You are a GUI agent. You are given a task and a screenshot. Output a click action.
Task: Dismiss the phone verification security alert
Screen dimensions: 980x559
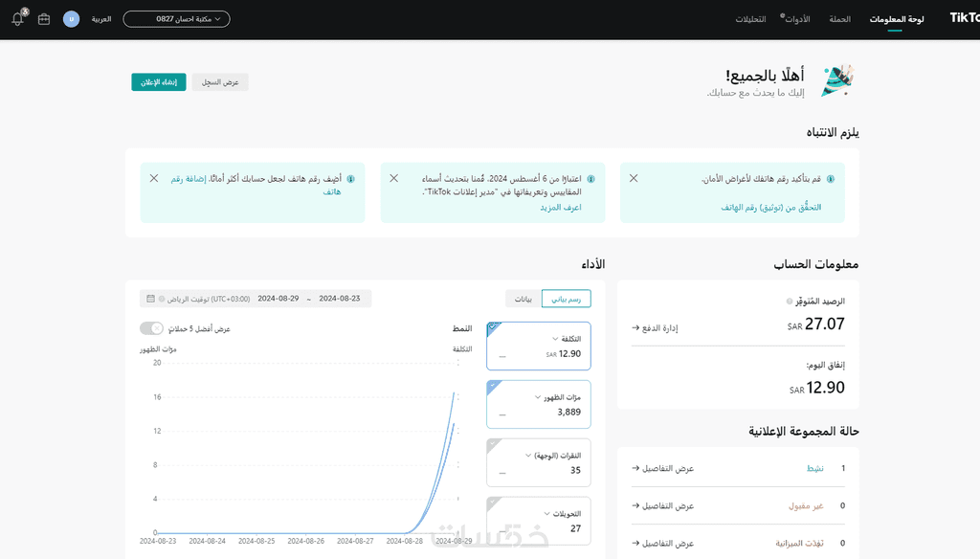pos(634,178)
